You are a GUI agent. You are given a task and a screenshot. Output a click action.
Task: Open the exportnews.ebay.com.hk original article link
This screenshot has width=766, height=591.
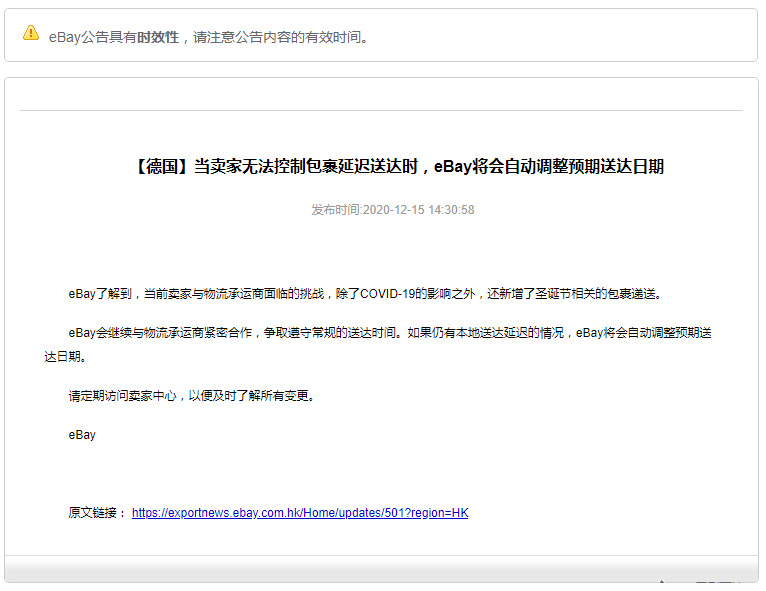click(300, 512)
